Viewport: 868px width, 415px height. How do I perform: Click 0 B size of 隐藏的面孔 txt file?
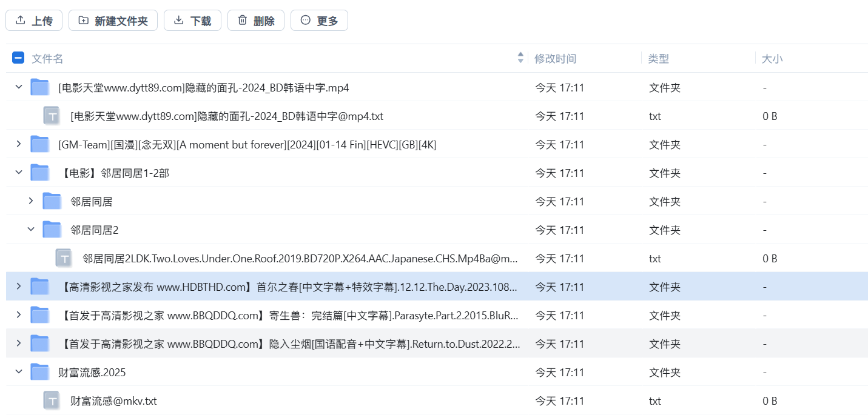pos(770,116)
